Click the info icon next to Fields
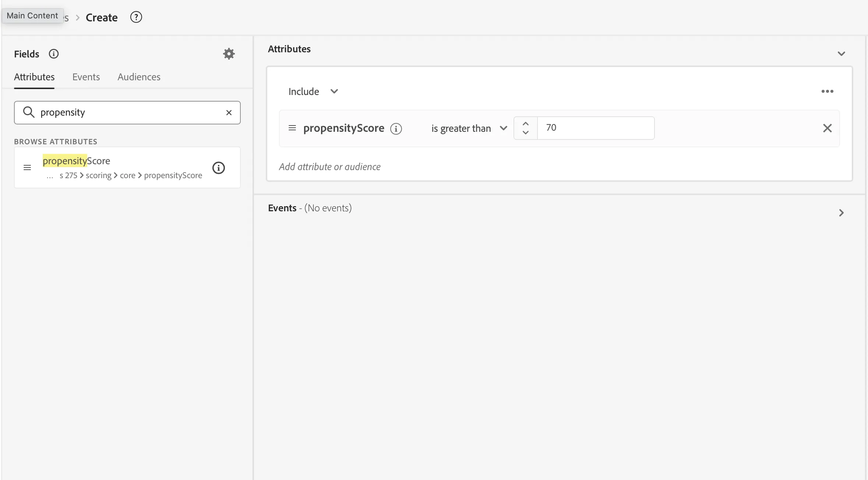Viewport: 868px width, 480px height. [54, 54]
